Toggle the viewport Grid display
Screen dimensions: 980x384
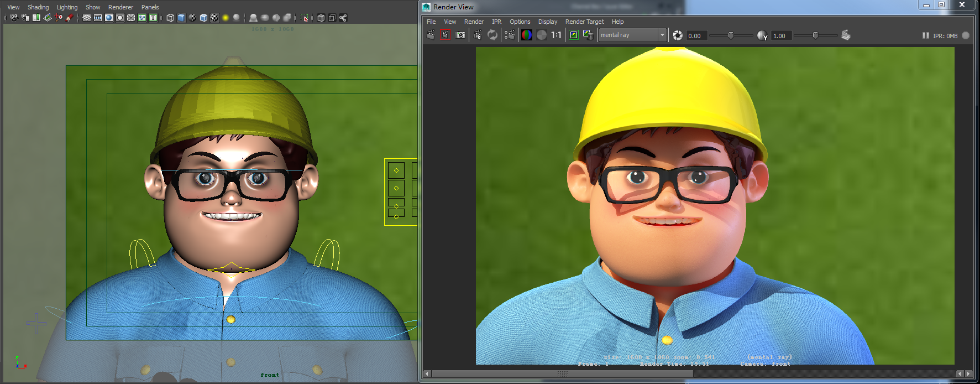87,18
